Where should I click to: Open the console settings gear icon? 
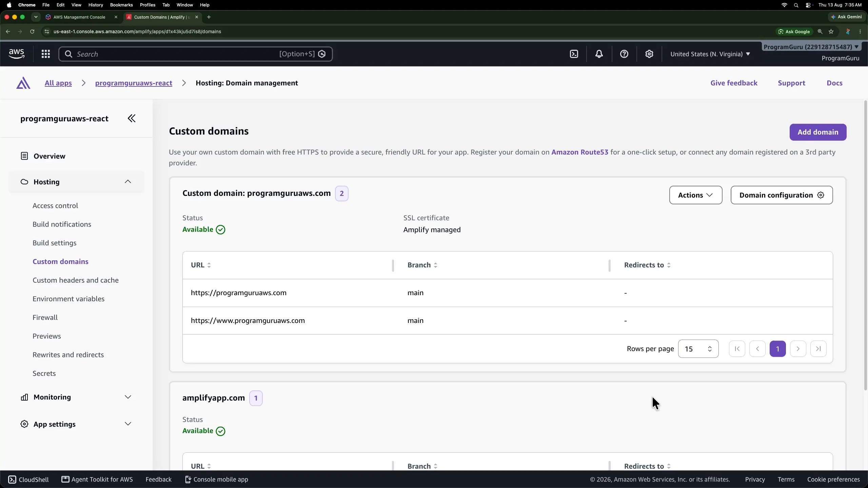[x=649, y=54]
